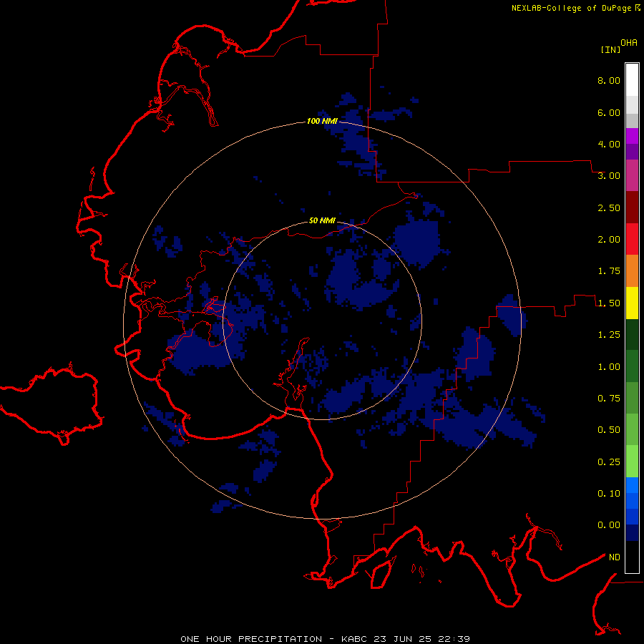Pick the bright red legend swatch
This screenshot has width=644, height=644.
632,239
